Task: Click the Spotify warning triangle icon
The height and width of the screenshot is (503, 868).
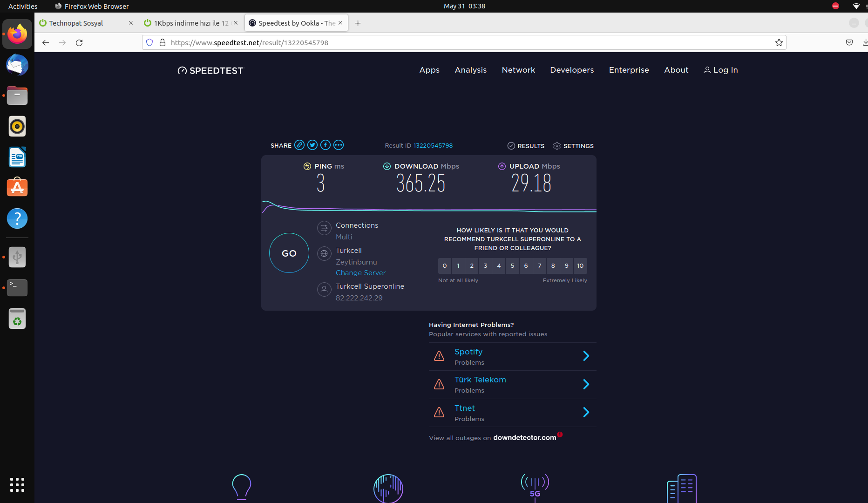Action: 439,356
